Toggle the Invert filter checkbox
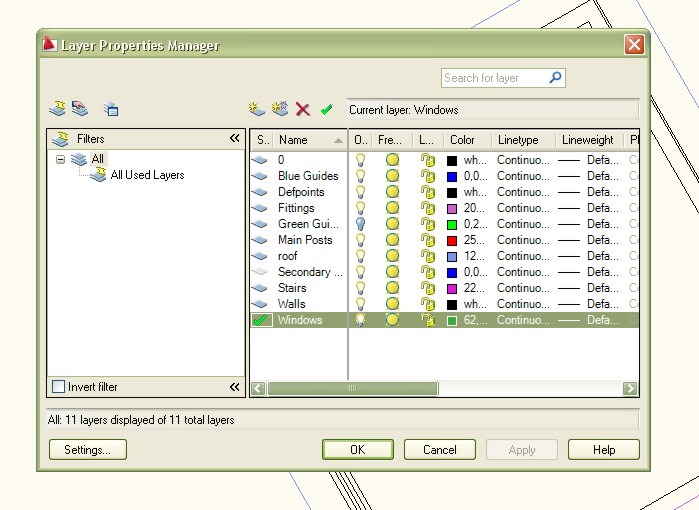Viewport: 699px width, 510px height. pos(58,387)
